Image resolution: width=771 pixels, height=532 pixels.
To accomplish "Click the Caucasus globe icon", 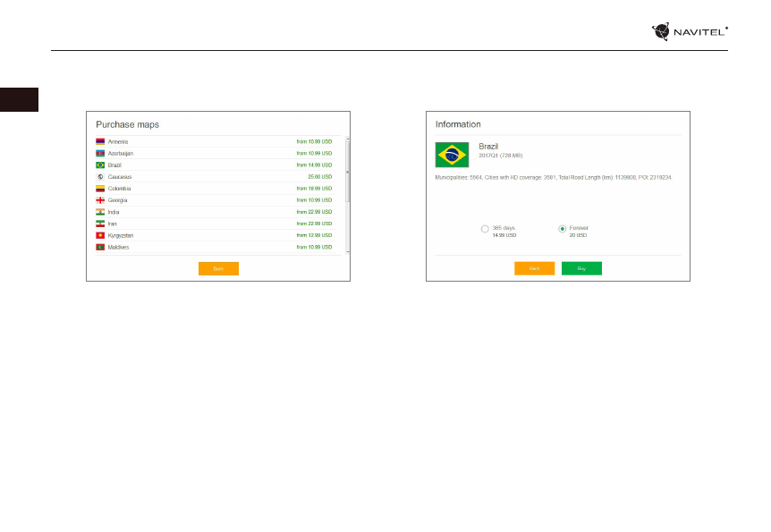I will [x=100, y=177].
